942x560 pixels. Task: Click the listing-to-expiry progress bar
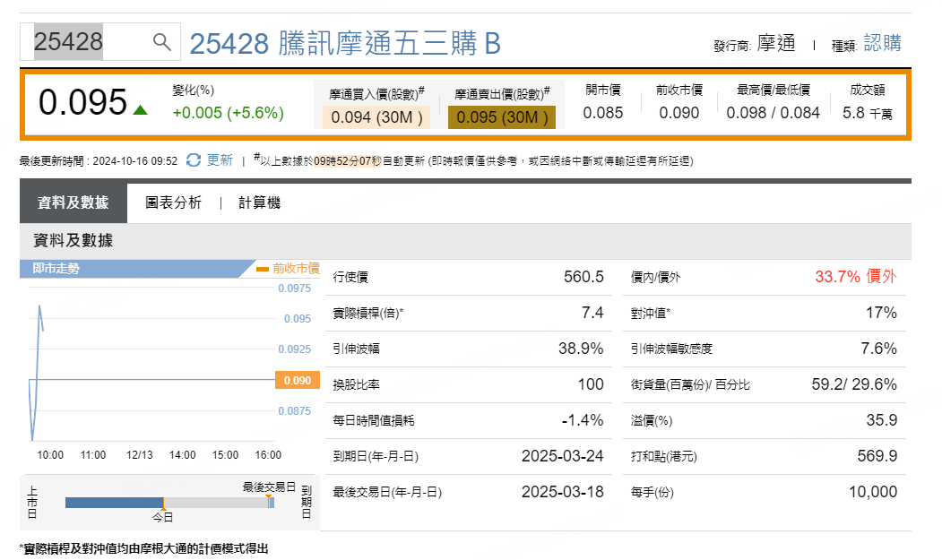click(169, 504)
